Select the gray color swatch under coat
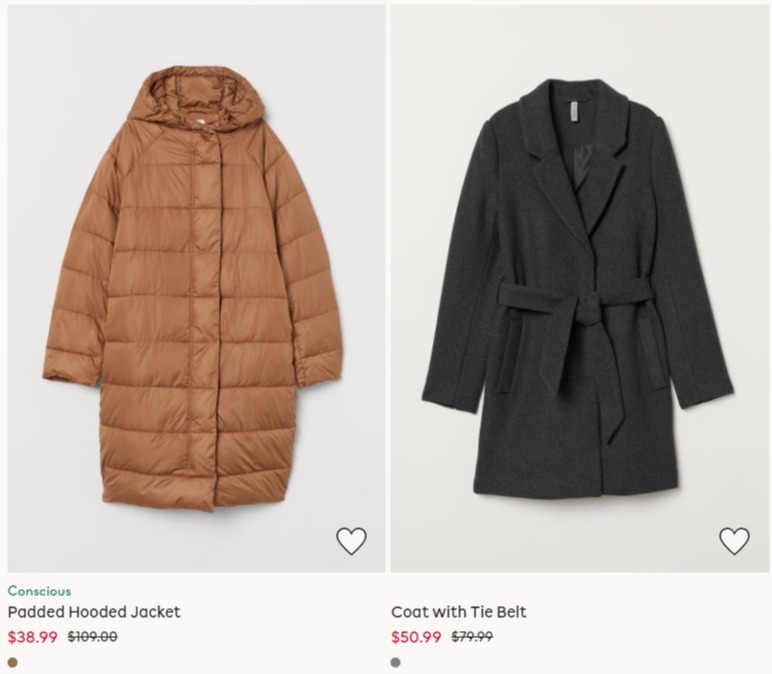This screenshot has height=674, width=772. tap(395, 662)
